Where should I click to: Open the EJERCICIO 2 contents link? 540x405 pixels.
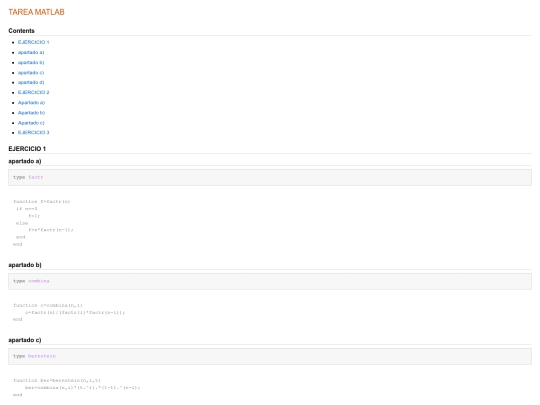click(x=33, y=92)
